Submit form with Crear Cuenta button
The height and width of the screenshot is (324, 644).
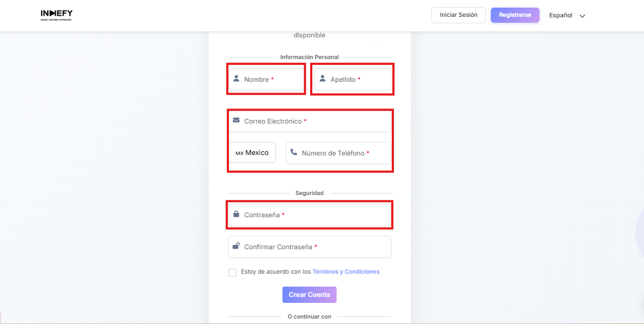[x=310, y=295]
